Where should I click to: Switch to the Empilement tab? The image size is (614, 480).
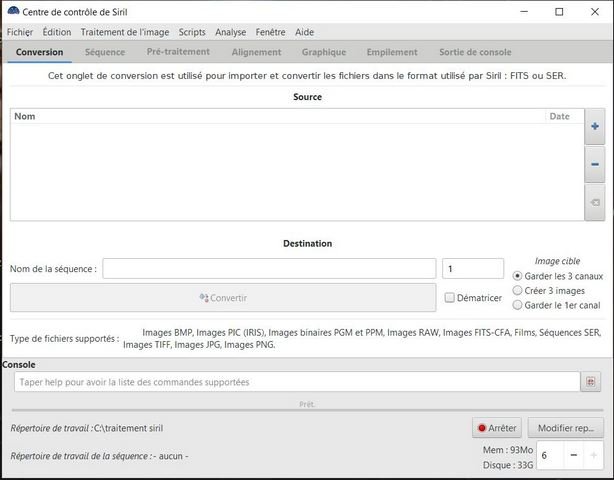[x=392, y=52]
